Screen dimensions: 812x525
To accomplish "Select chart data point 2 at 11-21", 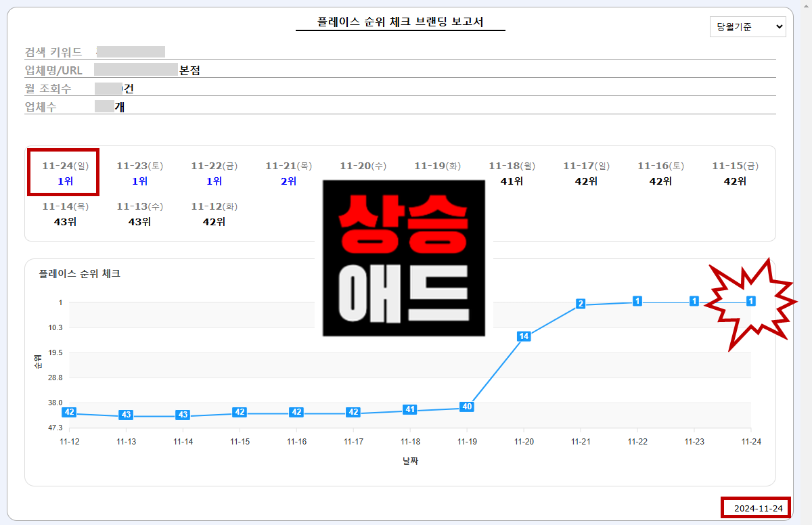I will tap(581, 304).
